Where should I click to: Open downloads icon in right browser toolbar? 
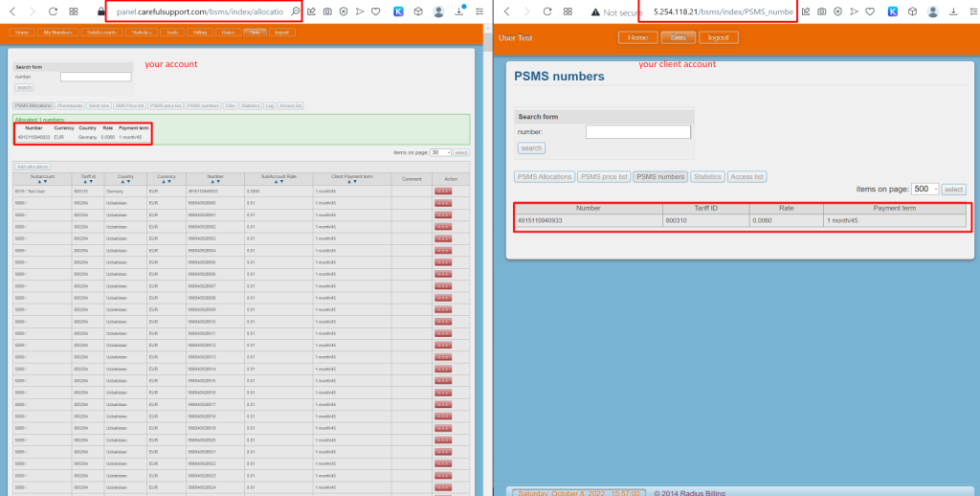click(952, 11)
